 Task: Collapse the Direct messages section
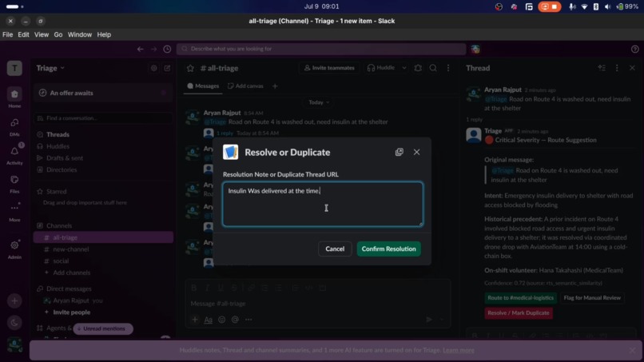(x=69, y=288)
